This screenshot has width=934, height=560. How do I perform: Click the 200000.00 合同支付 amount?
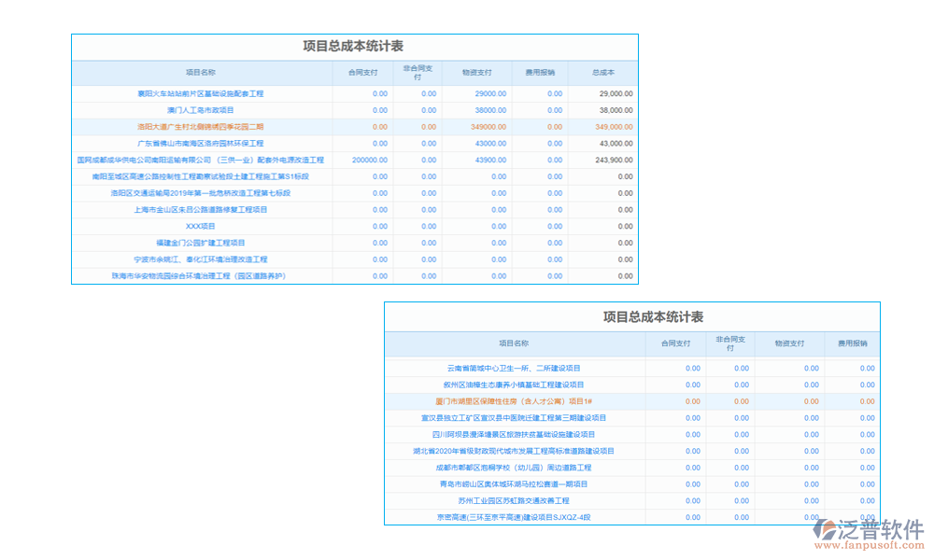tap(369, 160)
